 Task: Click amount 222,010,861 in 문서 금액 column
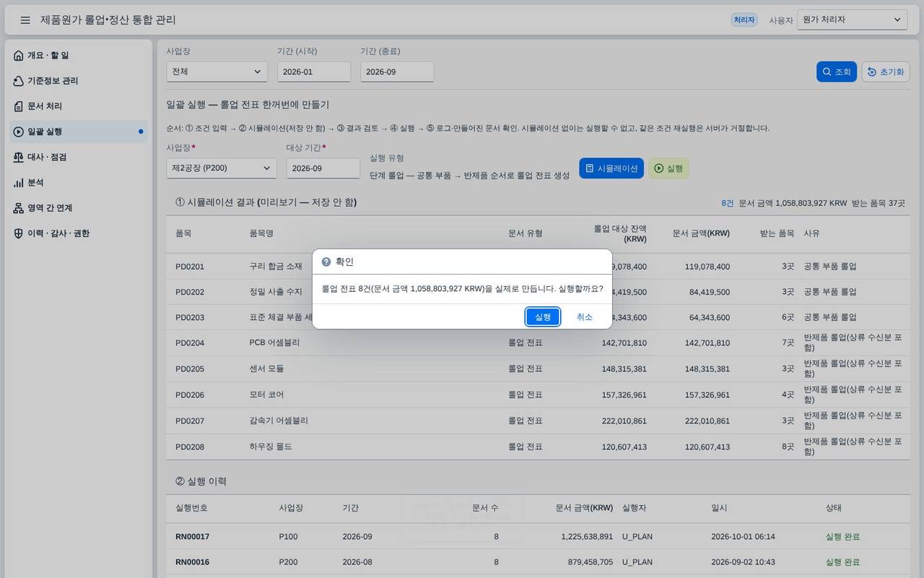pos(707,420)
